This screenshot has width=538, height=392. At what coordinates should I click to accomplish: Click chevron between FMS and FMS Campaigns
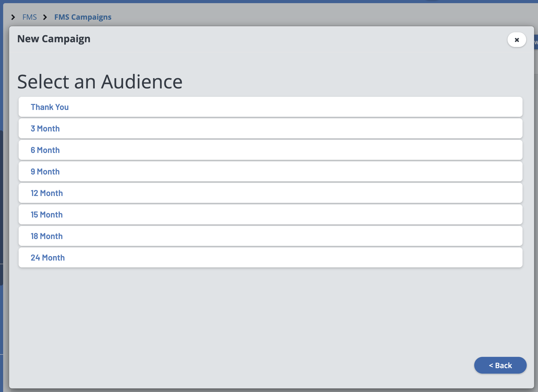(x=45, y=17)
